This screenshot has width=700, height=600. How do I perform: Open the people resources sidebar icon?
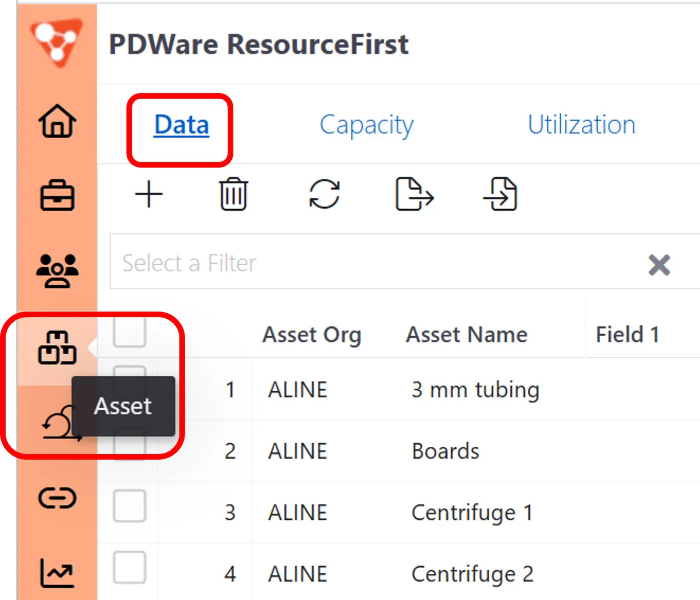coord(57,270)
